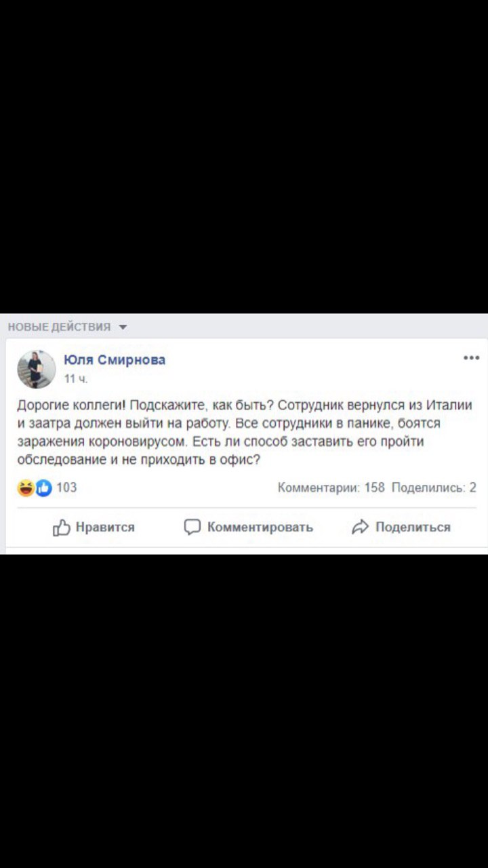Click the word короновирусом in the post

[144, 441]
